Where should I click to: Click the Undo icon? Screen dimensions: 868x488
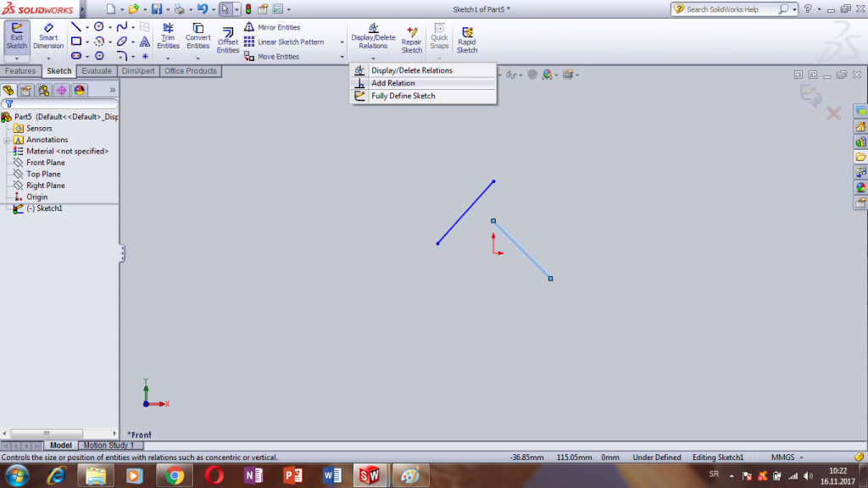click(x=202, y=8)
